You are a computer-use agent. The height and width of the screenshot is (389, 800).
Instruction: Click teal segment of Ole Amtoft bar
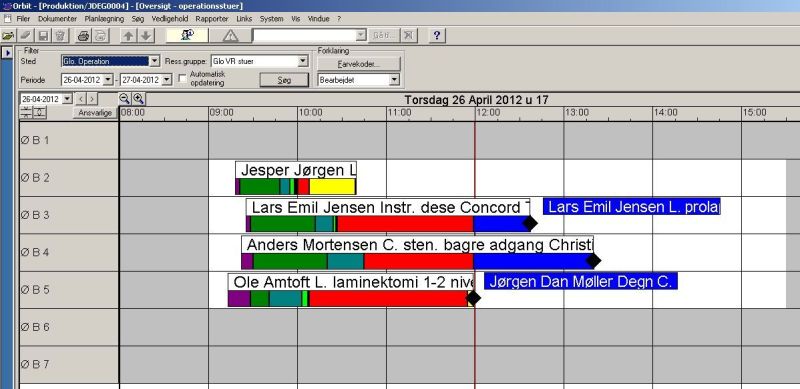pos(285,299)
